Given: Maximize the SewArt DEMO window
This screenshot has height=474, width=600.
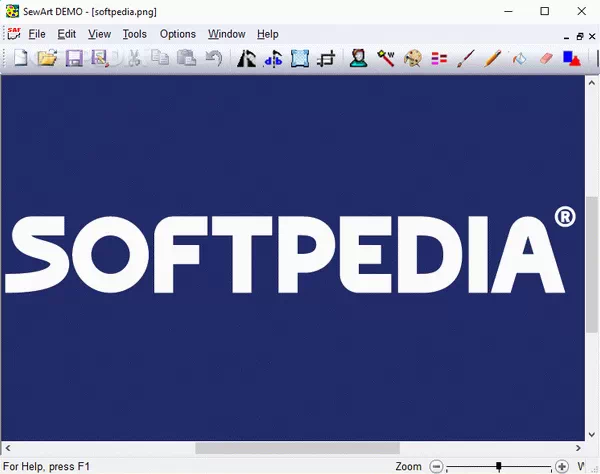Looking at the screenshot, I should [x=545, y=11].
